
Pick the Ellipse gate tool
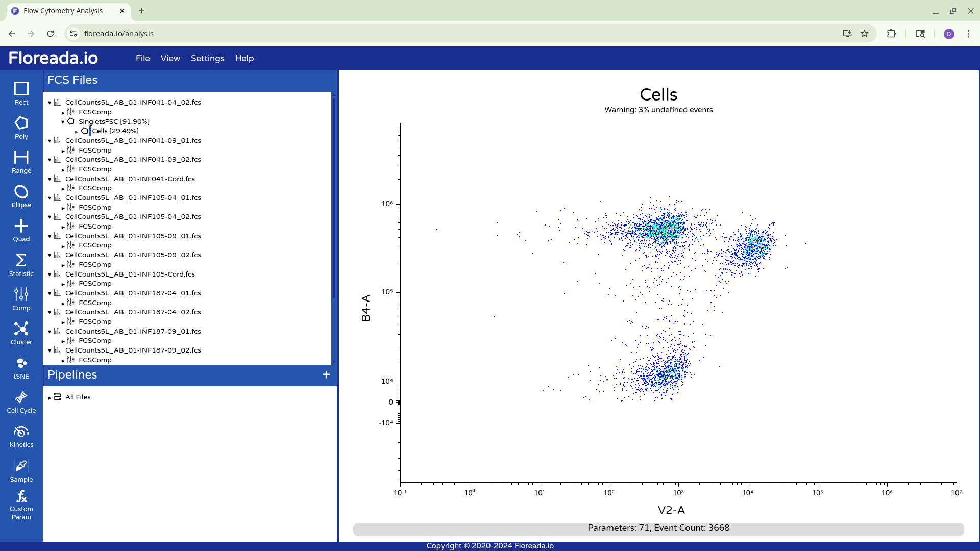pos(21,196)
